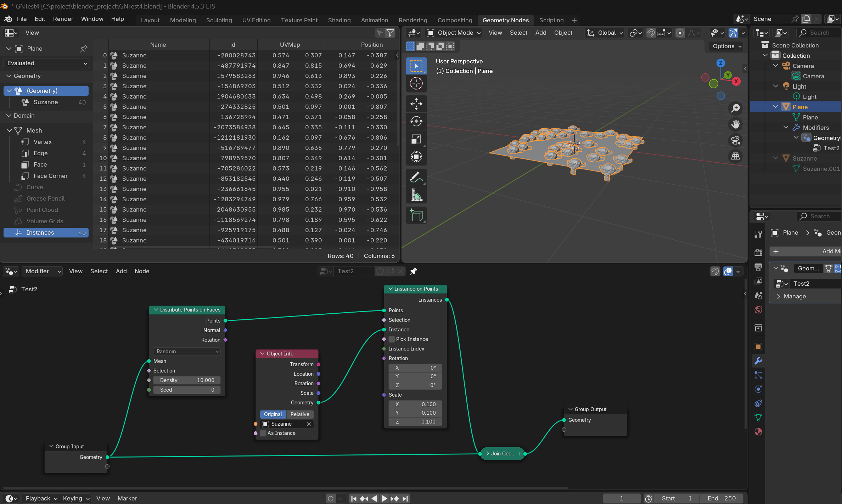
Task: Open the Random distribution method dropdown
Action: click(187, 351)
